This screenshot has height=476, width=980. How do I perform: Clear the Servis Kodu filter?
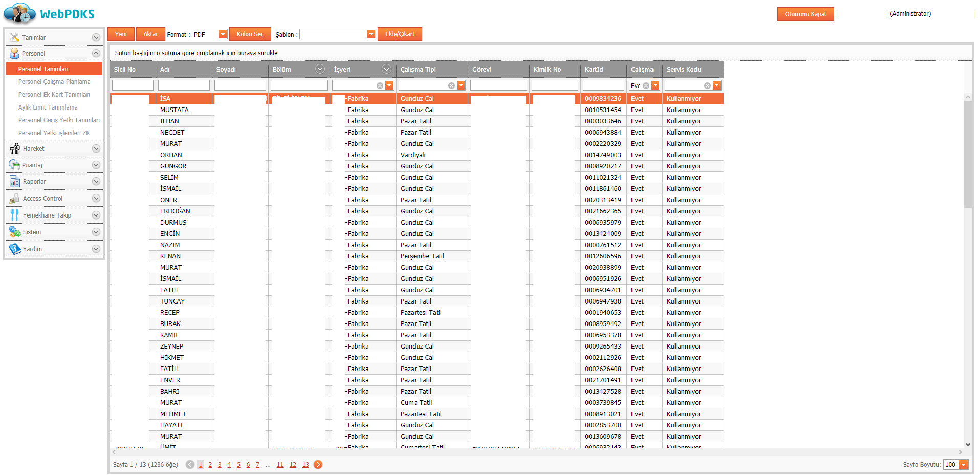(707, 86)
